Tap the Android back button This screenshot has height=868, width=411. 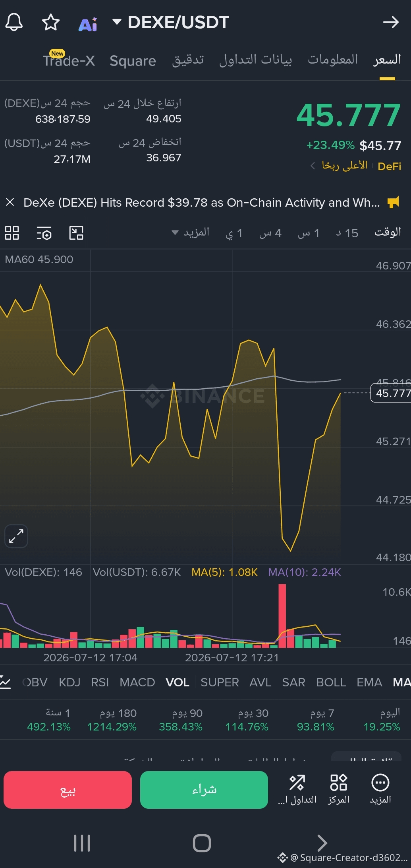tap(322, 843)
